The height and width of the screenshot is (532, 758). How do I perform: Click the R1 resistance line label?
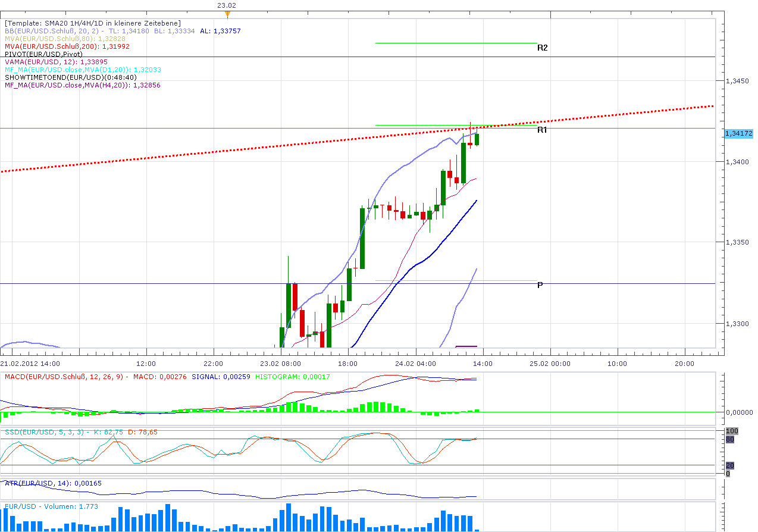[541, 129]
